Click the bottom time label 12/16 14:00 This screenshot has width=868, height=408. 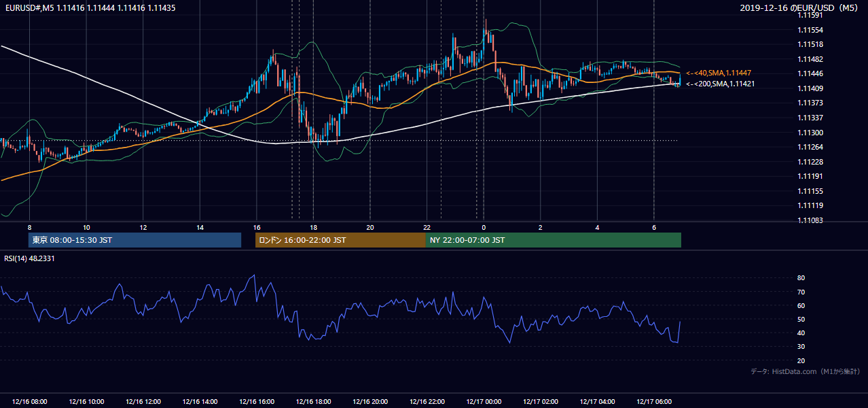click(200, 402)
